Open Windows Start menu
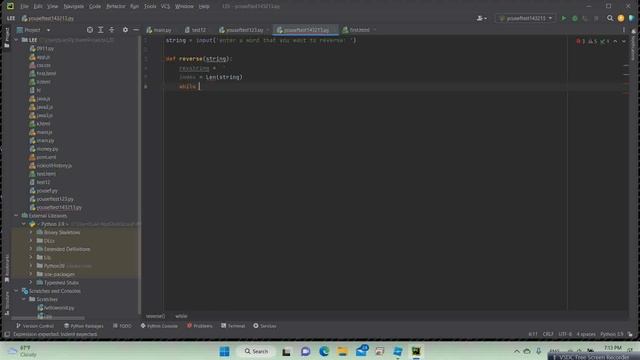This screenshot has width=640, height=360. [x=224, y=351]
